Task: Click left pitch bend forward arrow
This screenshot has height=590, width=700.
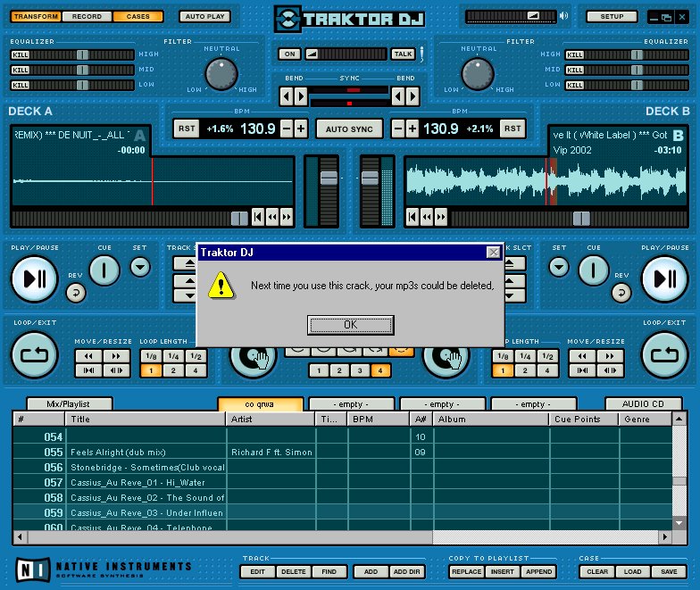Action: pyautogui.click(x=301, y=96)
